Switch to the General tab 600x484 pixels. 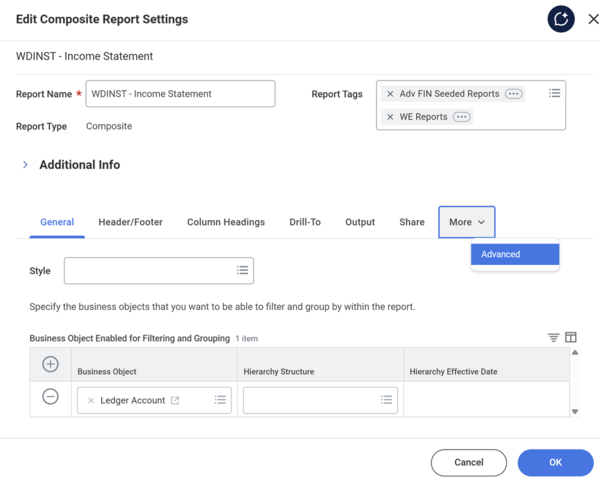click(x=57, y=222)
